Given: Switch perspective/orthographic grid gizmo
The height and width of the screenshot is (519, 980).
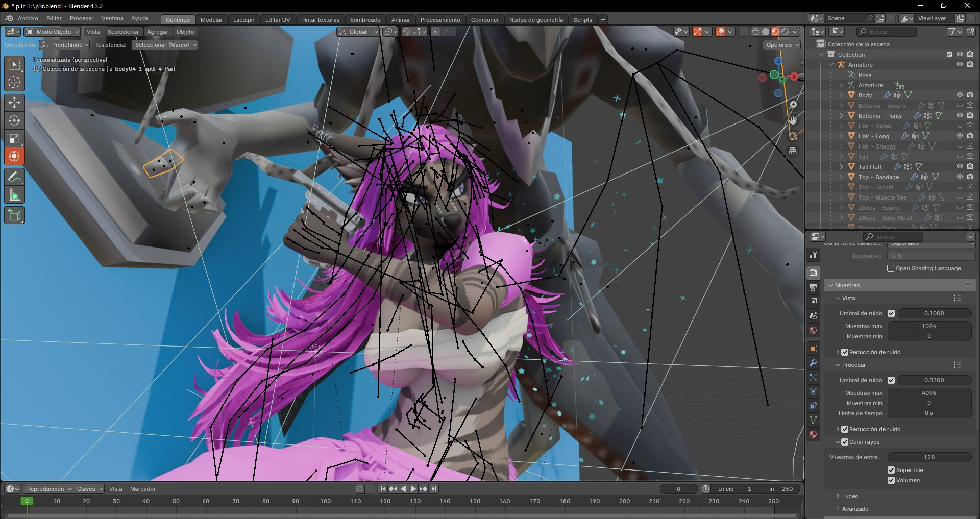Looking at the screenshot, I should coord(793,151).
